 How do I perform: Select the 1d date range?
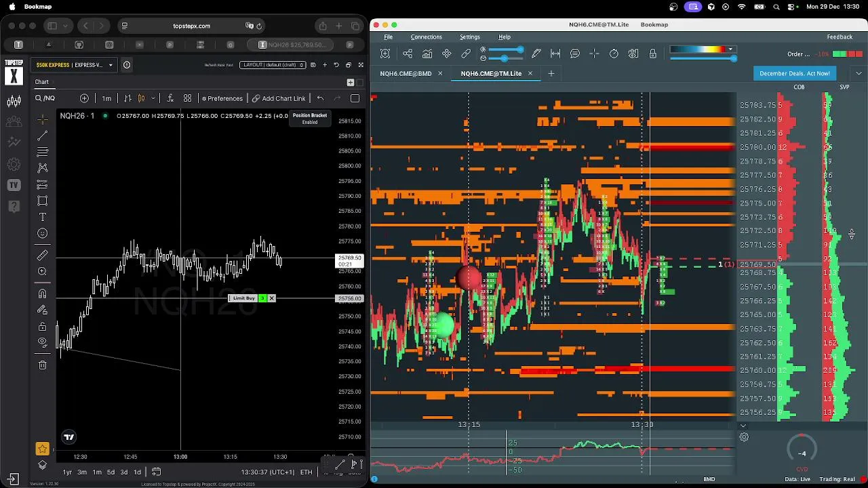[137, 472]
